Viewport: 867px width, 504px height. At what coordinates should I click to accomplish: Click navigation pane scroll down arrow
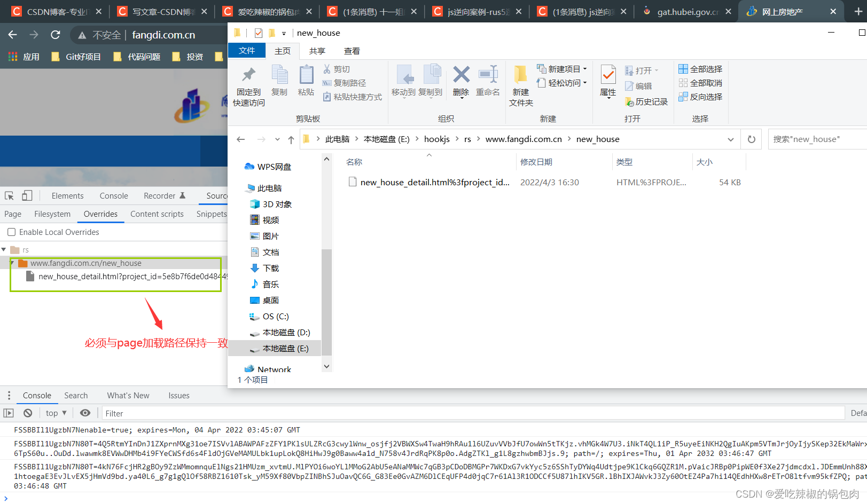pos(326,366)
